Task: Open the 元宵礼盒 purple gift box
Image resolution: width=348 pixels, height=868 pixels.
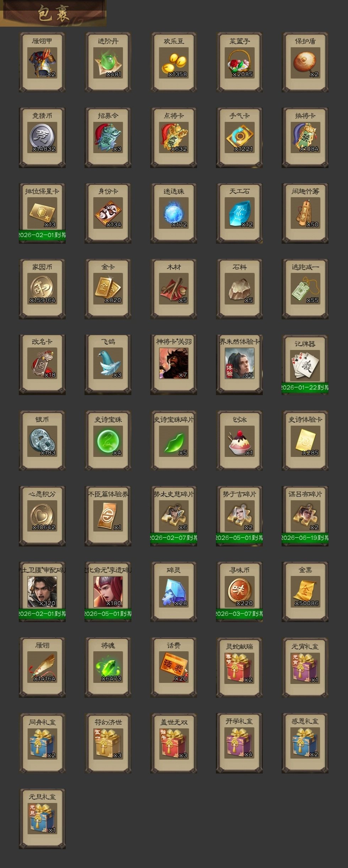Action: coord(305,667)
